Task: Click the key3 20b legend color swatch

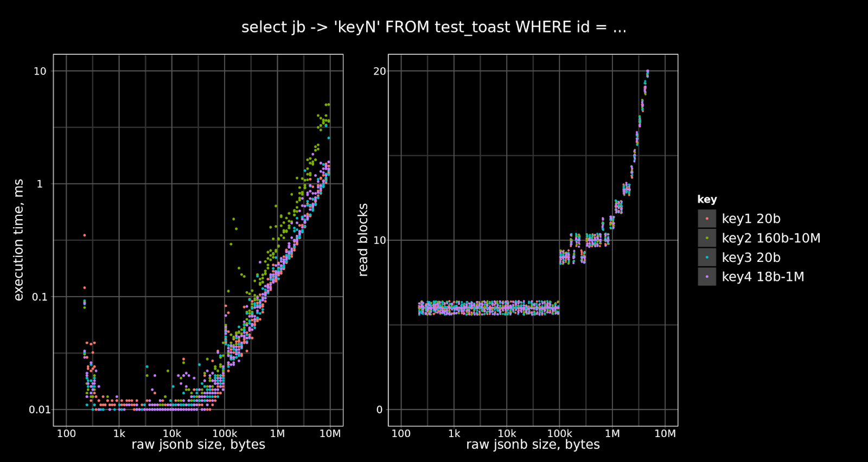Action: click(707, 258)
